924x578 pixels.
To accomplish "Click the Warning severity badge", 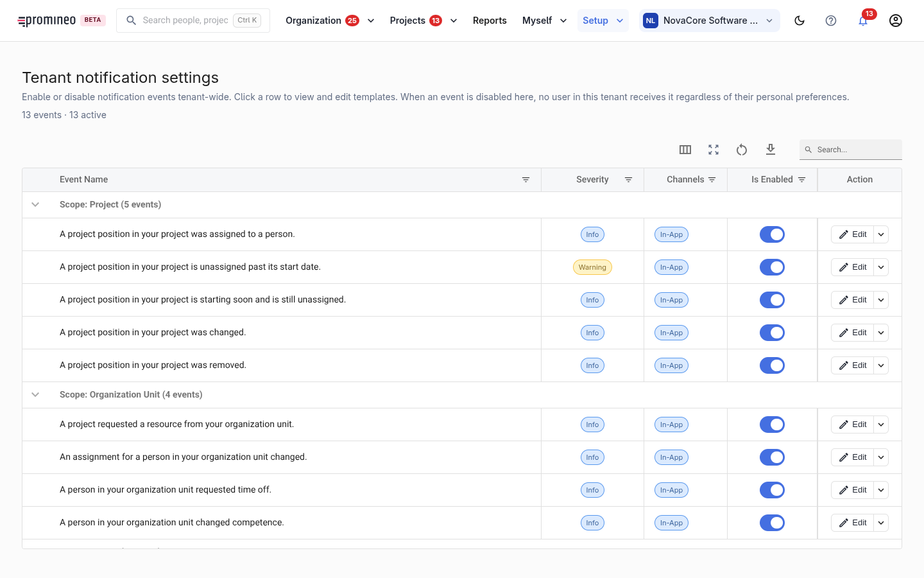I will coord(592,267).
